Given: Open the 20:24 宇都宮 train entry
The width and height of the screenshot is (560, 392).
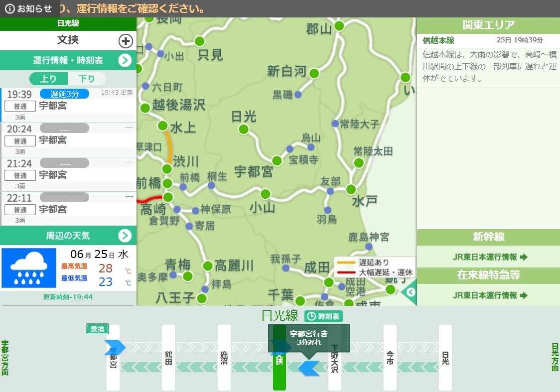Looking at the screenshot, I should pos(68,139).
